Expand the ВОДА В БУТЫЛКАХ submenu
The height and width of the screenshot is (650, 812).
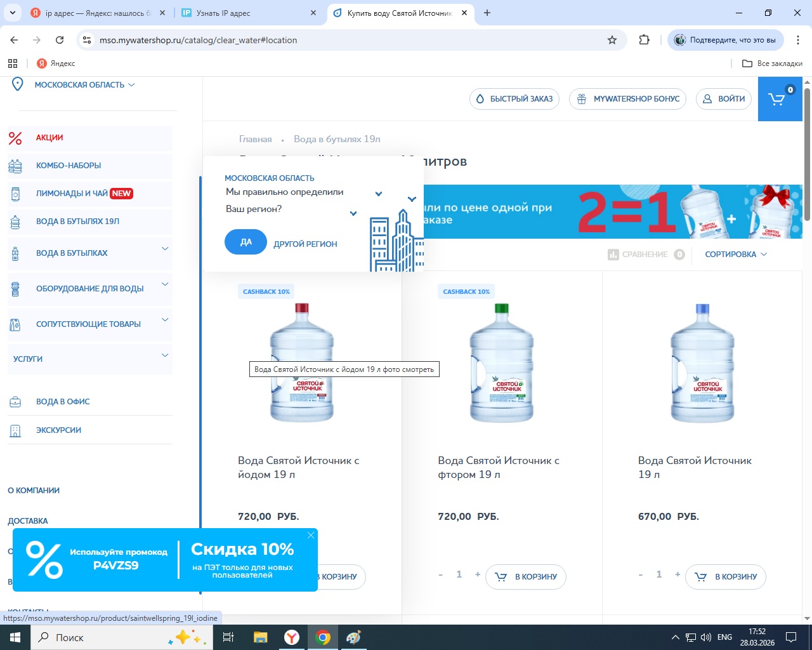(165, 248)
